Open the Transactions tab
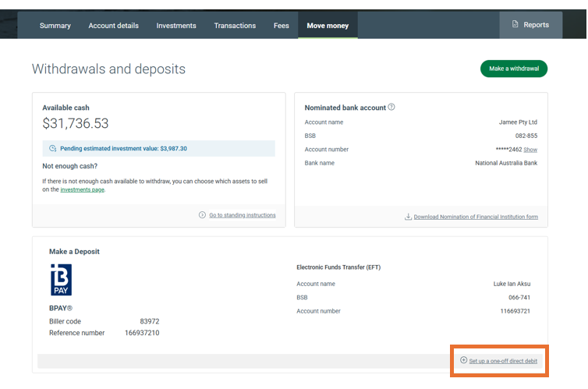Image resolution: width=588 pixels, height=389 pixels. pos(235,26)
